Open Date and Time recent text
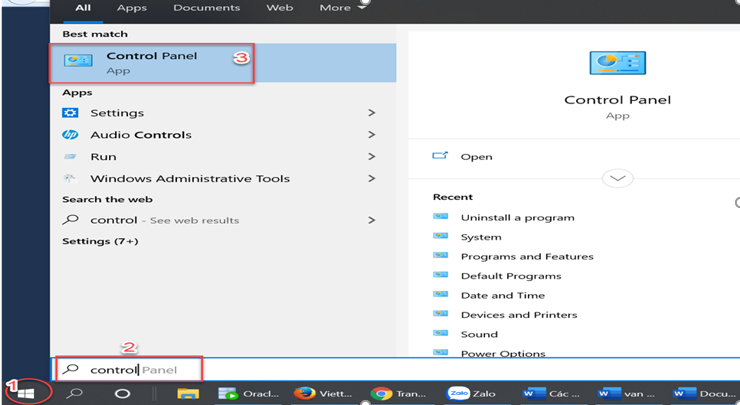 tap(503, 295)
